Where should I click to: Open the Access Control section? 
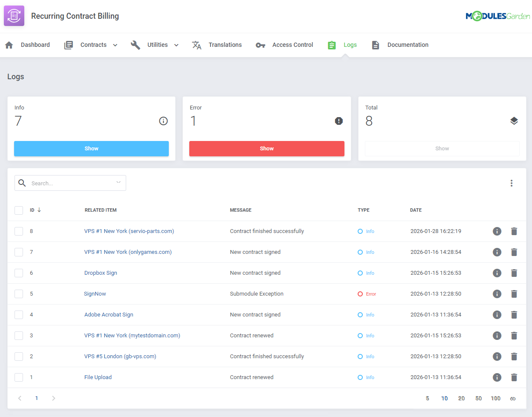point(292,45)
